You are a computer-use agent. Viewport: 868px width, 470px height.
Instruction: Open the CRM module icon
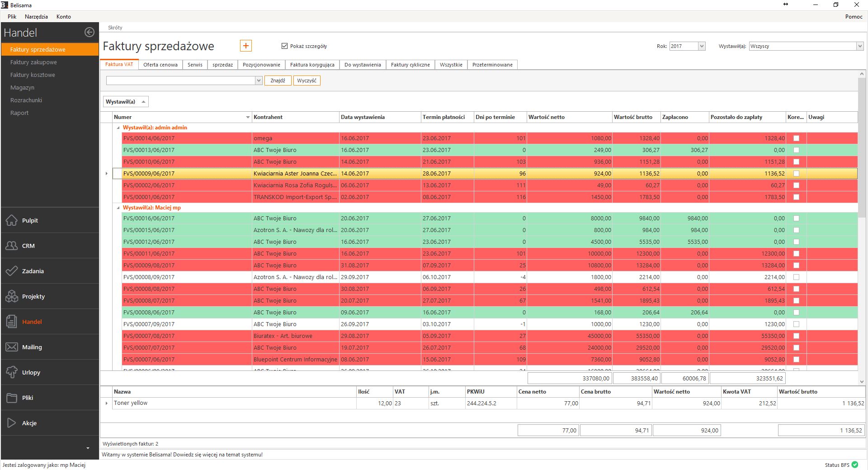[x=12, y=246]
